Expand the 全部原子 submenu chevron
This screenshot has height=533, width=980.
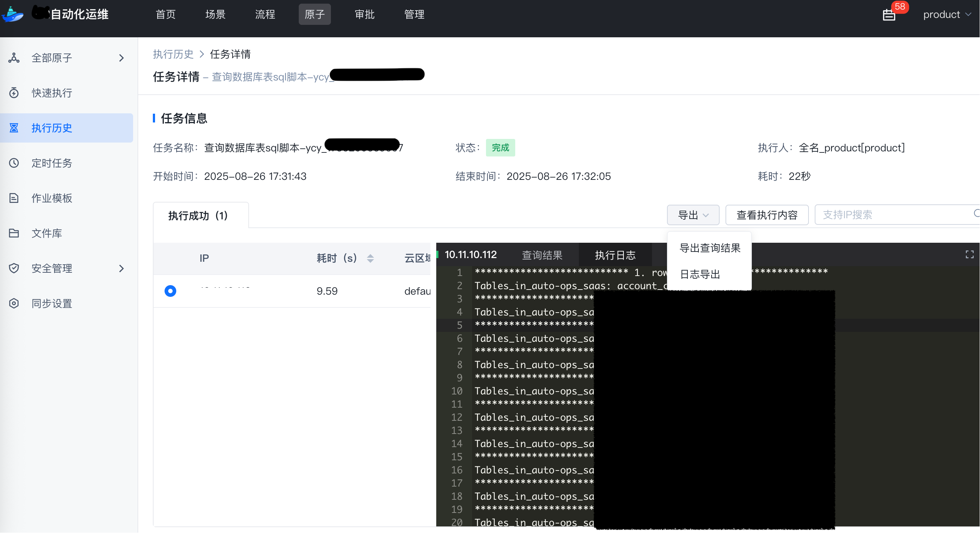pyautogui.click(x=121, y=58)
